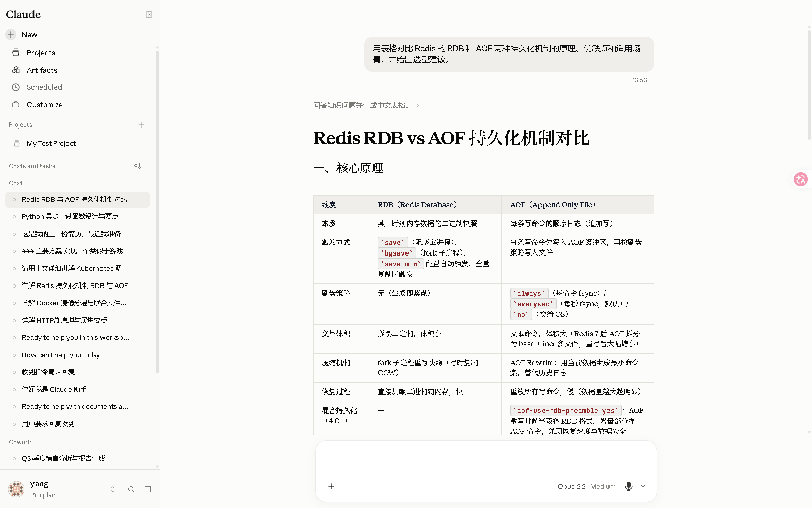Click the "aof-use-rdb-preamble yes" code snippet

[565, 410]
